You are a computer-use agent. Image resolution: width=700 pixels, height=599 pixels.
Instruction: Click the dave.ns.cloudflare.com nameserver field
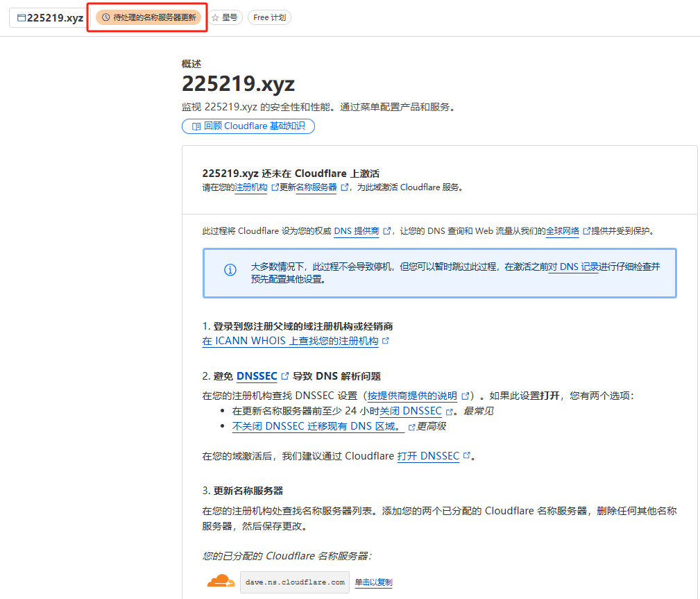point(295,582)
